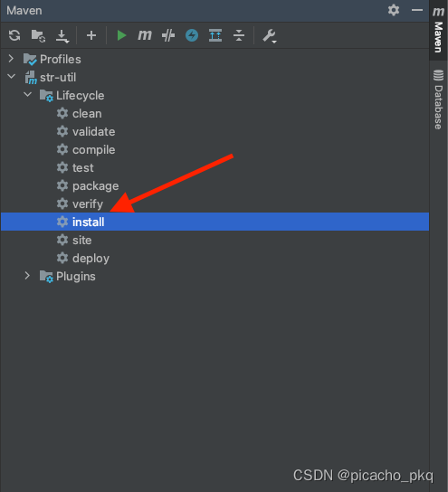Screen dimensions: 448x492
Task: Click the gear icon beside deploy
Action: click(x=62, y=258)
